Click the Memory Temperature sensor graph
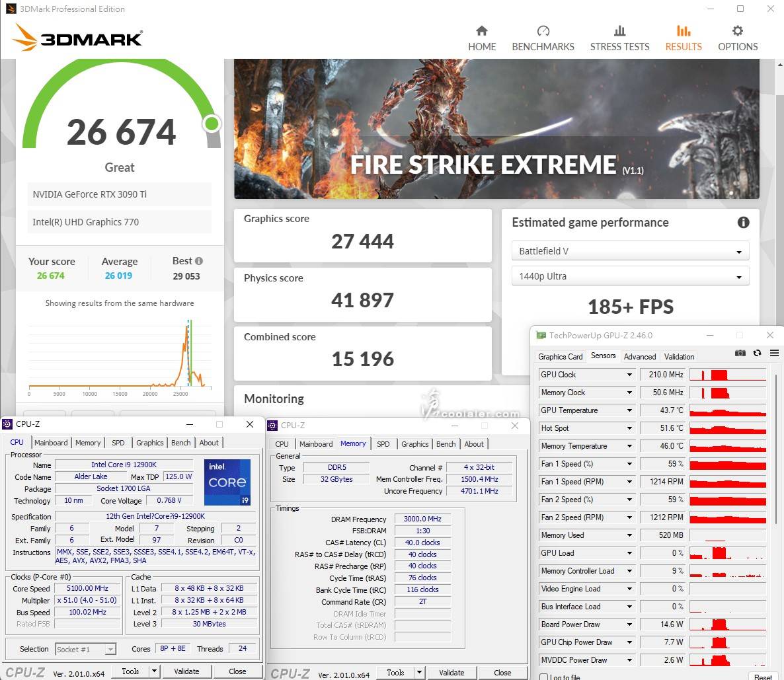 tap(728, 446)
